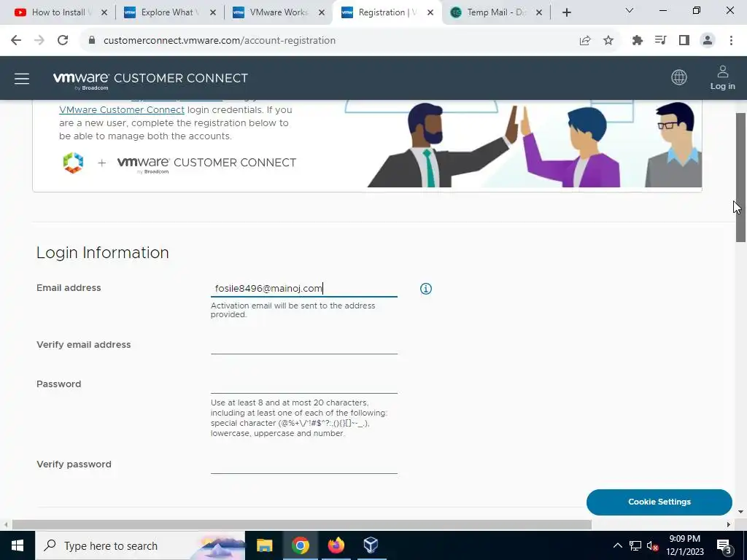Open the Chrome extensions puzzle icon
This screenshot has height=560, width=747.
[638, 41]
